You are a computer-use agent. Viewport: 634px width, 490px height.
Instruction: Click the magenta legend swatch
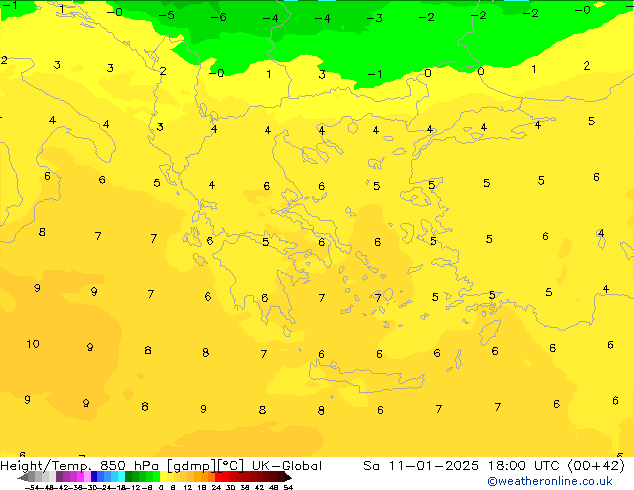[80, 477]
